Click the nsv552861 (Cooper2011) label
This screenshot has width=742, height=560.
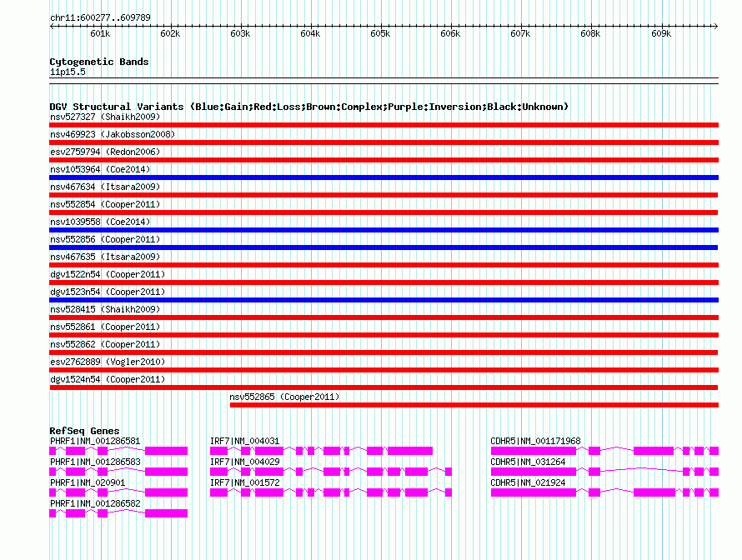[x=105, y=327]
